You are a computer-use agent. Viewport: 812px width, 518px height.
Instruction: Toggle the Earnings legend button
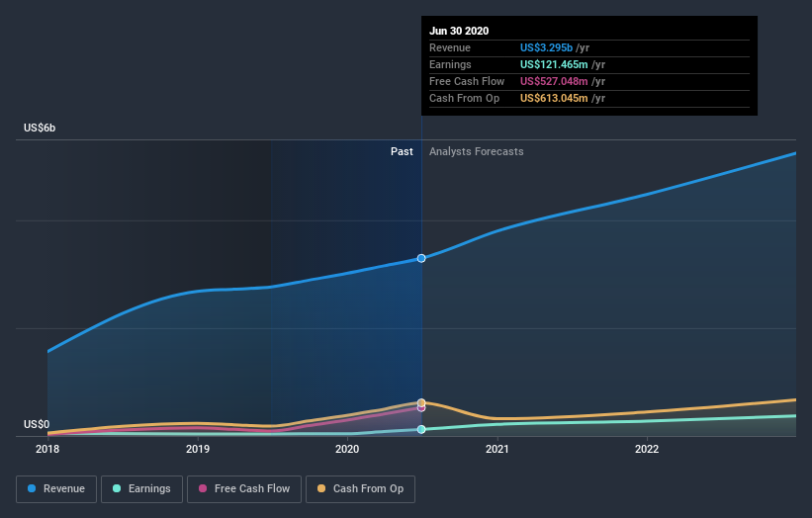tap(141, 489)
